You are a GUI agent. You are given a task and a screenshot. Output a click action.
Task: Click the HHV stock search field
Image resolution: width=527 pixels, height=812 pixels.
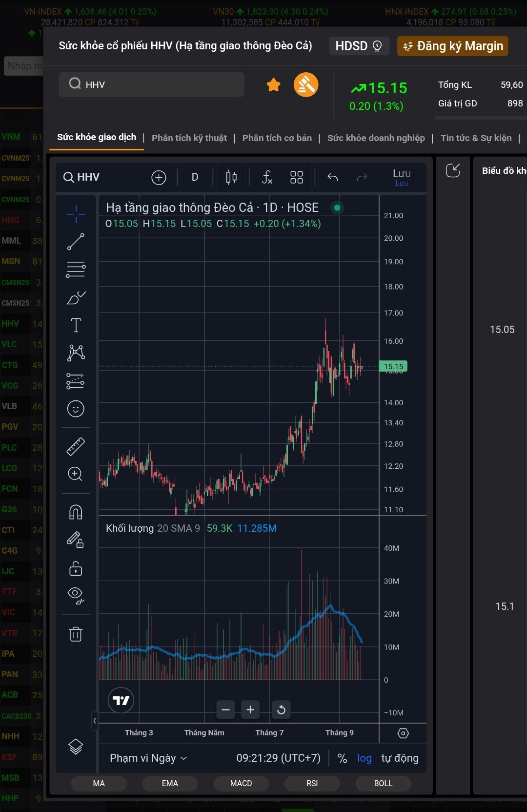[x=151, y=85]
